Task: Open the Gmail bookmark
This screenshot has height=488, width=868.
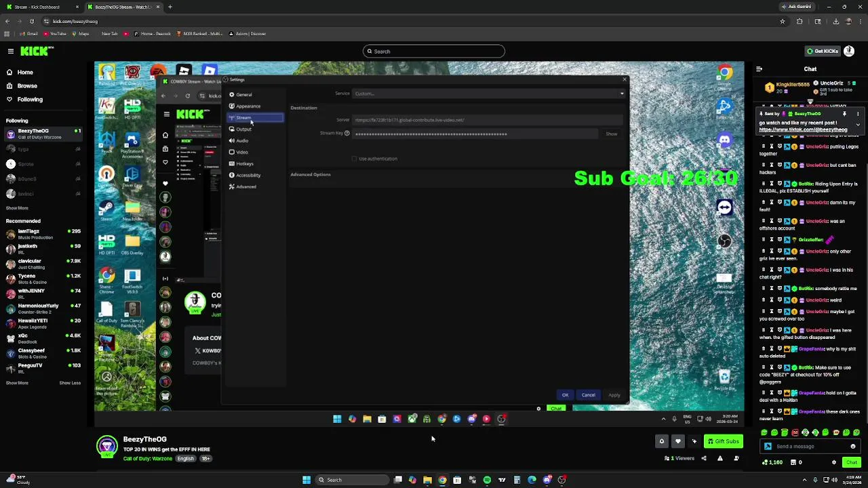Action: click(x=29, y=34)
